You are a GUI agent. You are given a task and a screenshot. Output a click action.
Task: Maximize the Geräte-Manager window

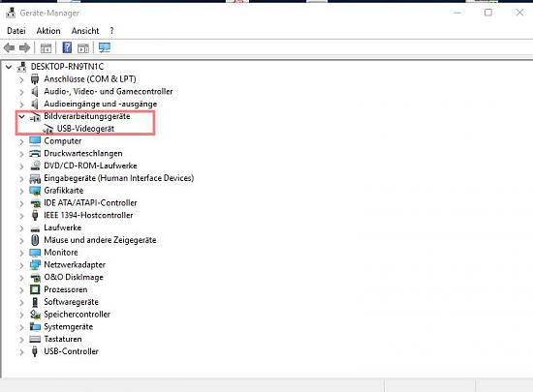(488, 13)
